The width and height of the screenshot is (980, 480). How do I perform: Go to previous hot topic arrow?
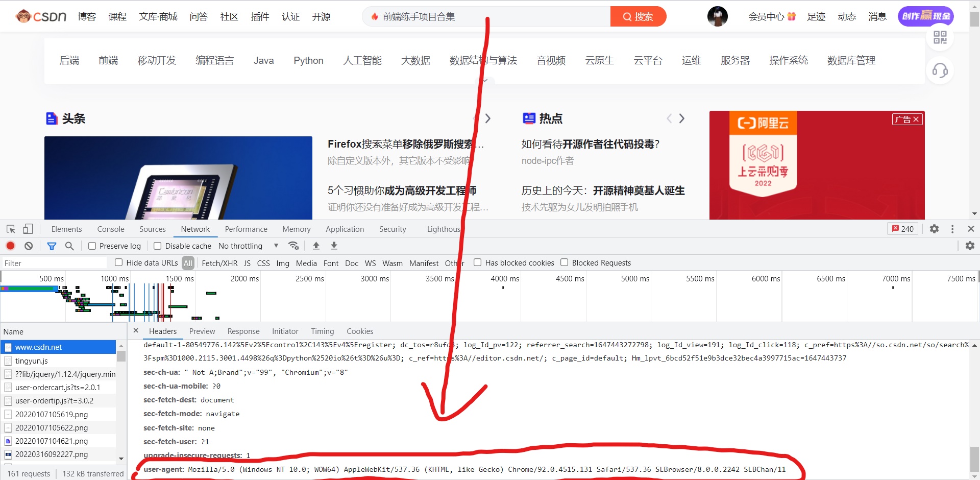[x=669, y=118]
